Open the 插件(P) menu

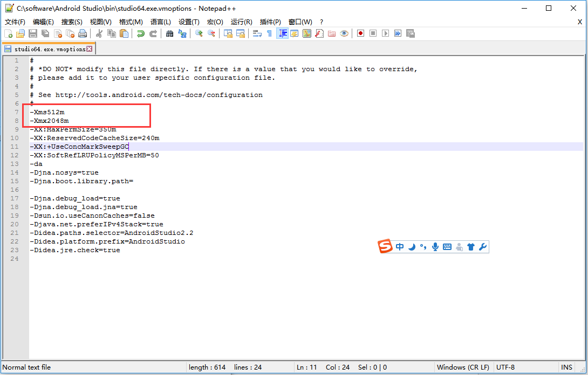tap(270, 22)
